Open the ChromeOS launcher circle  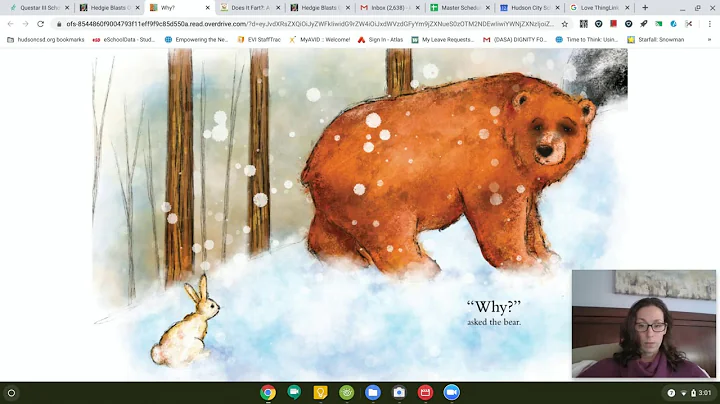click(x=11, y=393)
